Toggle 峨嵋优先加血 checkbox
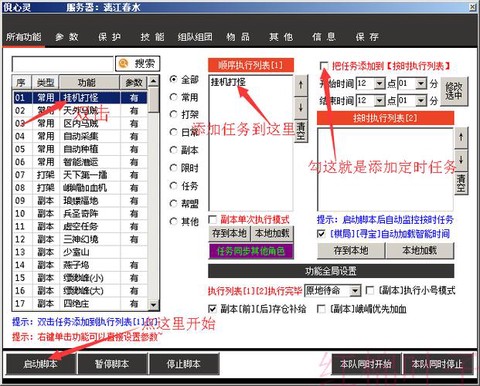480x386 pixels. 321,309
